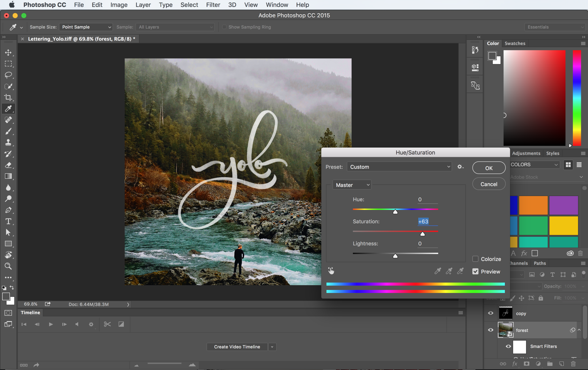Click the split at playhead scissors icon

click(107, 324)
